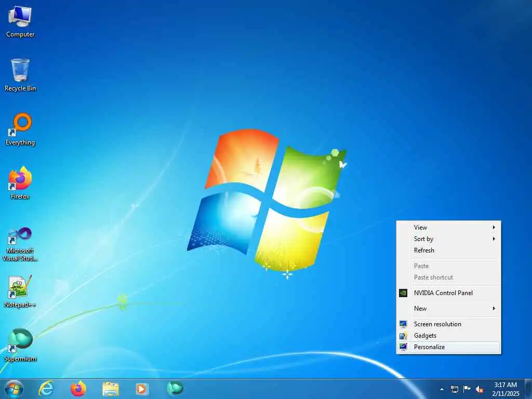Screen dimensions: 532x399
Task: Select Personalize in the context menu
Action: coord(448,347)
